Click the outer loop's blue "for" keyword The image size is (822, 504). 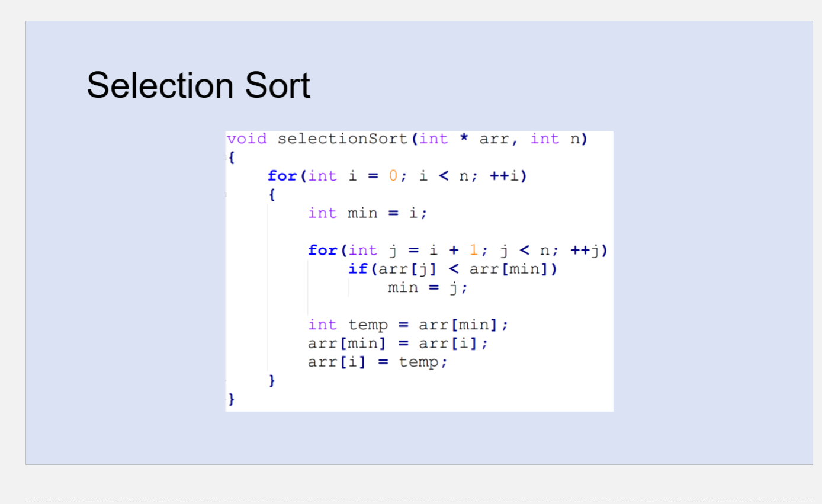[281, 176]
